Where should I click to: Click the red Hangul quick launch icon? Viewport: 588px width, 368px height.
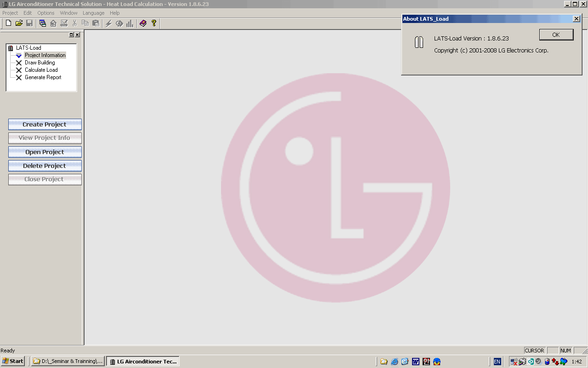[x=426, y=362]
